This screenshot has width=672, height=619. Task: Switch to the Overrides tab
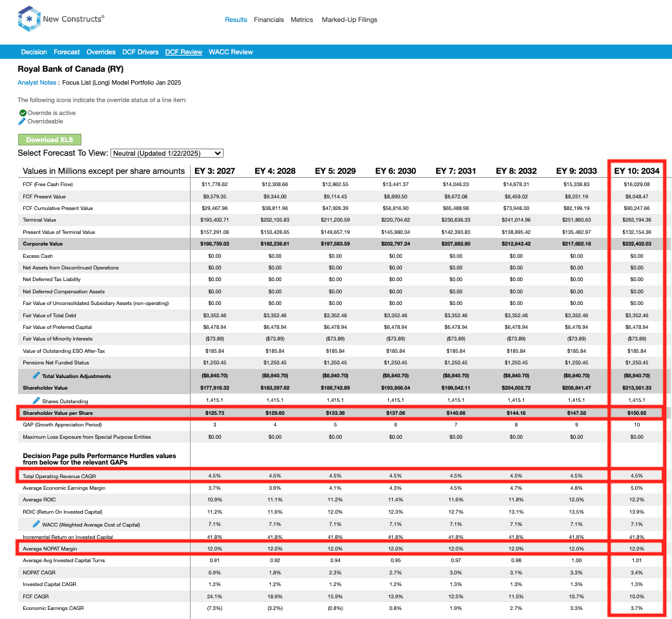click(x=101, y=52)
